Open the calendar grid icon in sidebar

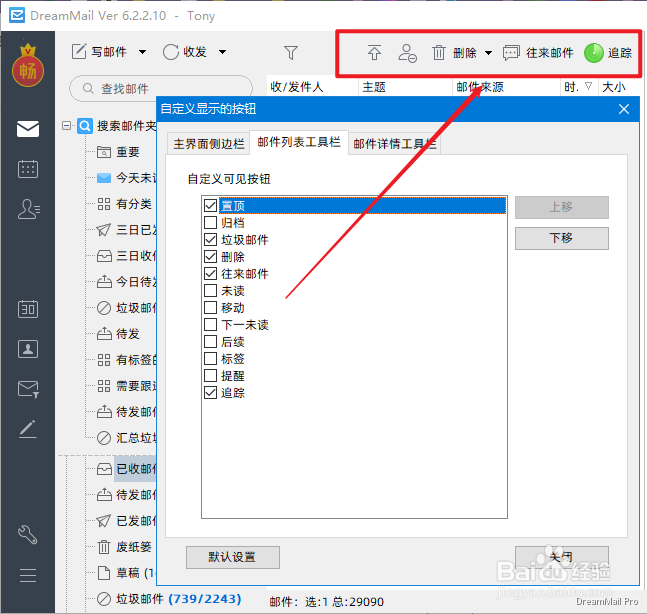coord(28,169)
